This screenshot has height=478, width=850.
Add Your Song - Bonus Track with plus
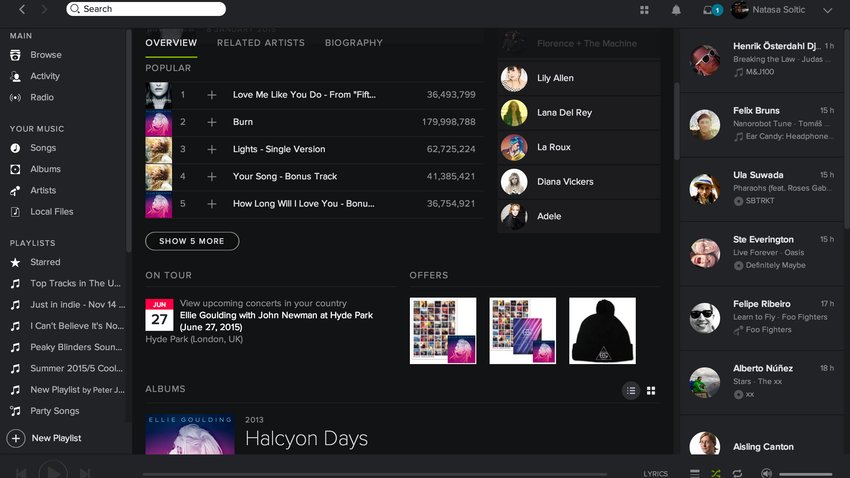coord(212,177)
